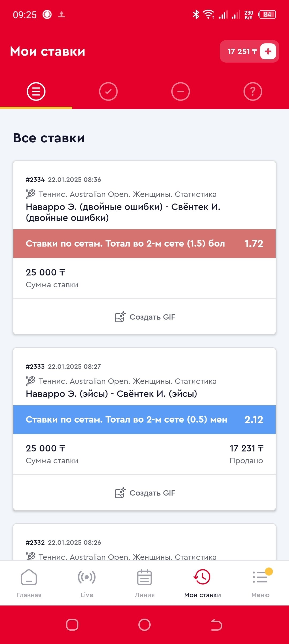Switch to the lost bets minus tab

[x=181, y=91]
